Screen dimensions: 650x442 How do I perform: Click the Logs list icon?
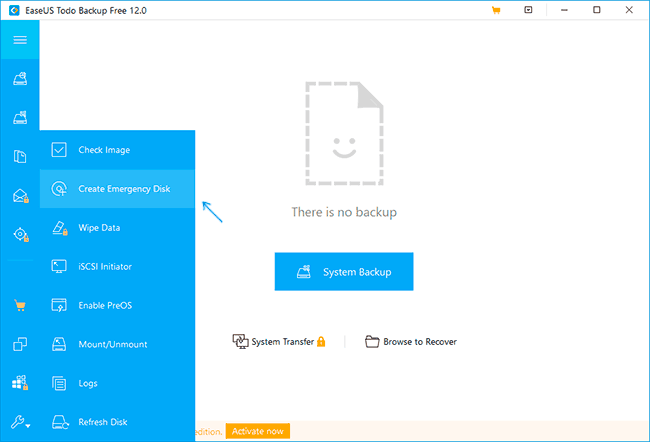coord(59,383)
